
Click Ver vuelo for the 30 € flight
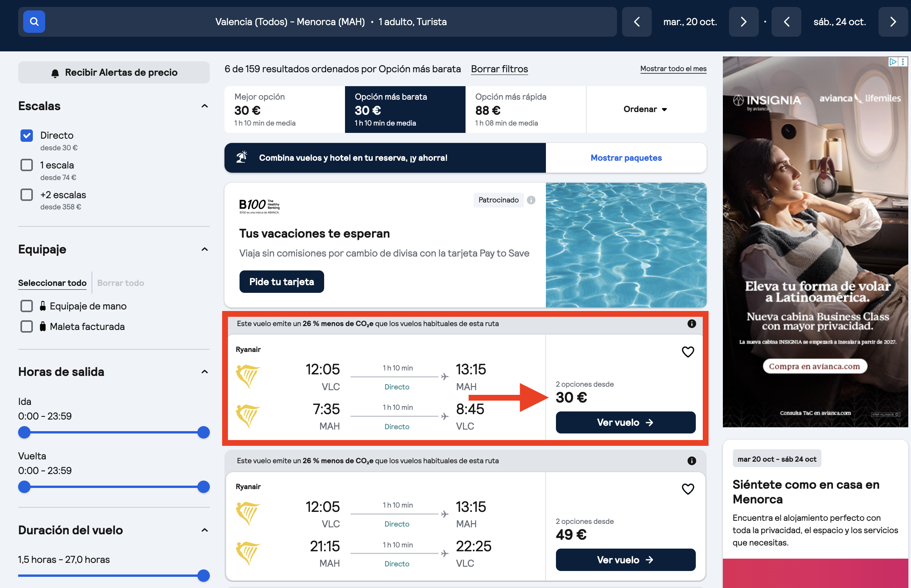(625, 422)
